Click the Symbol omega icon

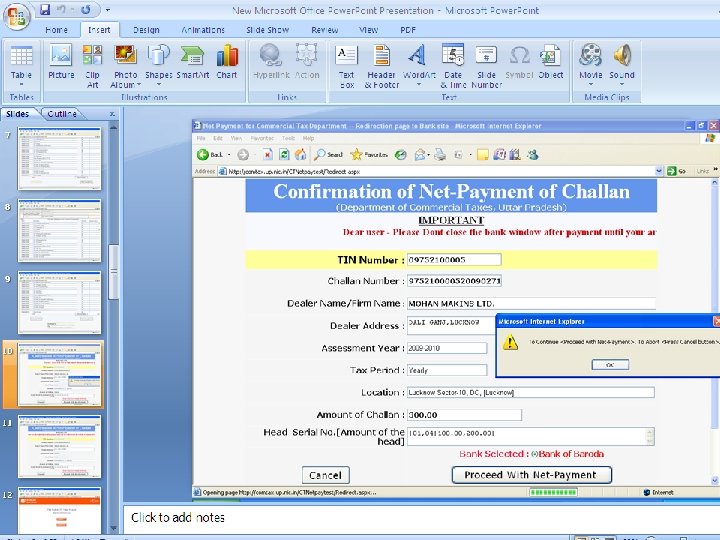[x=520, y=56]
